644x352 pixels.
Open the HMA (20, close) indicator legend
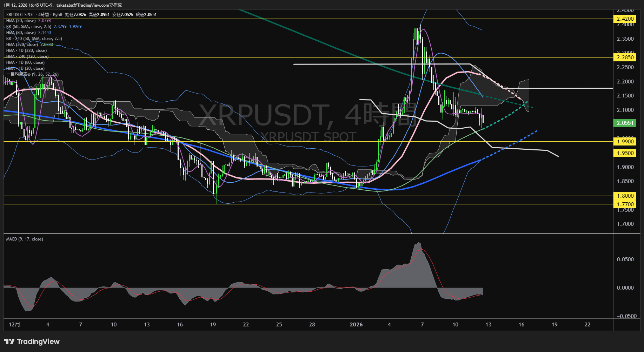21,21
